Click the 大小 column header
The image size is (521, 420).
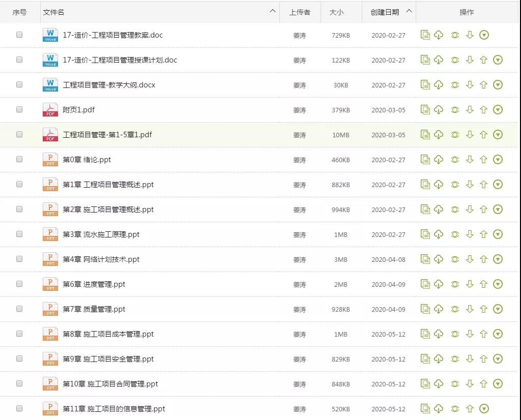[336, 12]
